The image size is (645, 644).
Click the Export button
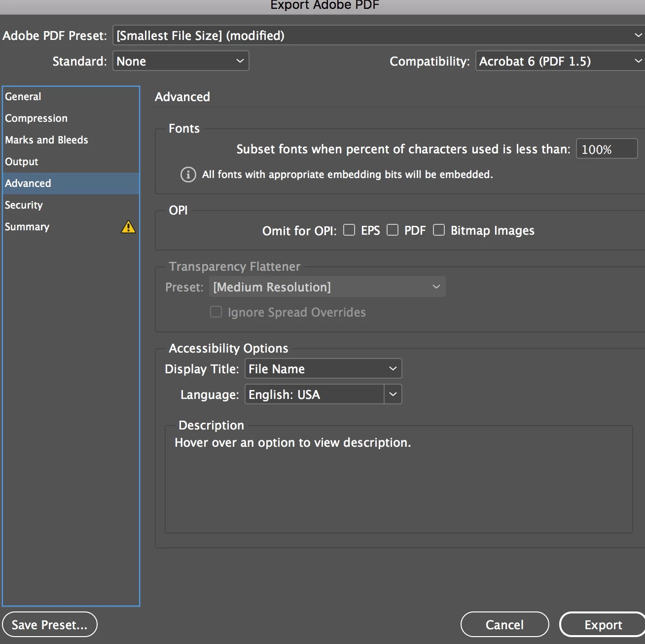coord(603,625)
